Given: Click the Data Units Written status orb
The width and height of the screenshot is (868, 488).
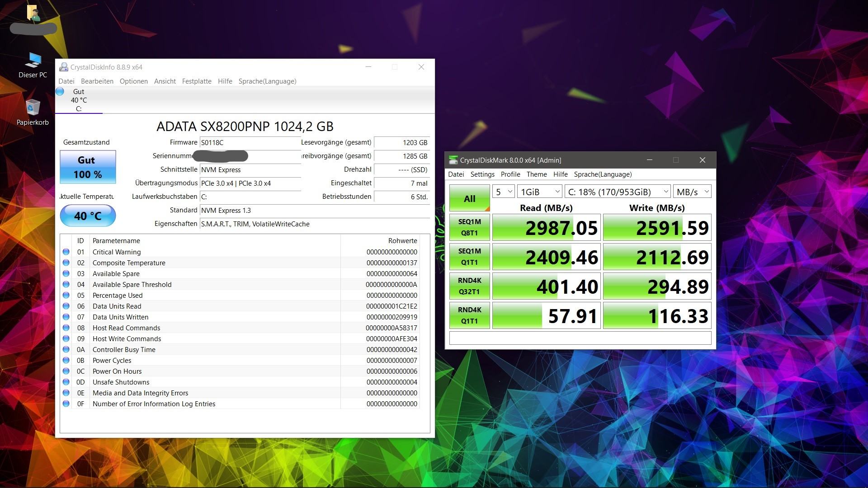Looking at the screenshot, I should point(66,317).
